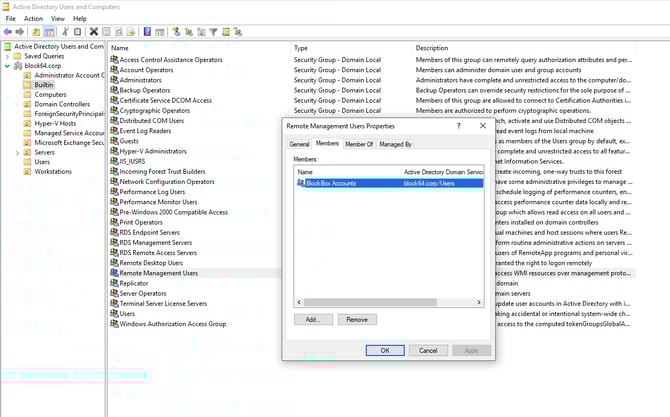Open the Action menu

click(x=33, y=18)
